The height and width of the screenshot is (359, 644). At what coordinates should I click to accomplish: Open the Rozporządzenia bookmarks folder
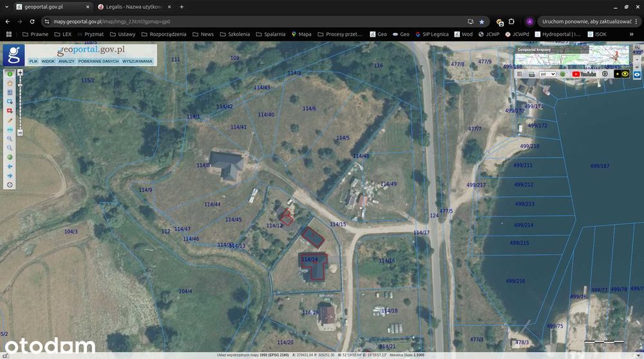(x=164, y=34)
